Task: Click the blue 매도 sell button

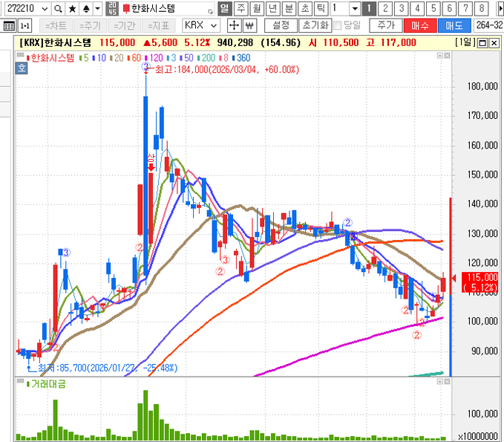Action: click(x=454, y=25)
